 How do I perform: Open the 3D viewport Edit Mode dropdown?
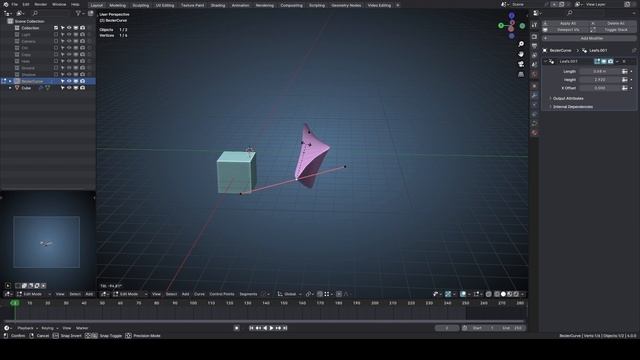(130, 294)
